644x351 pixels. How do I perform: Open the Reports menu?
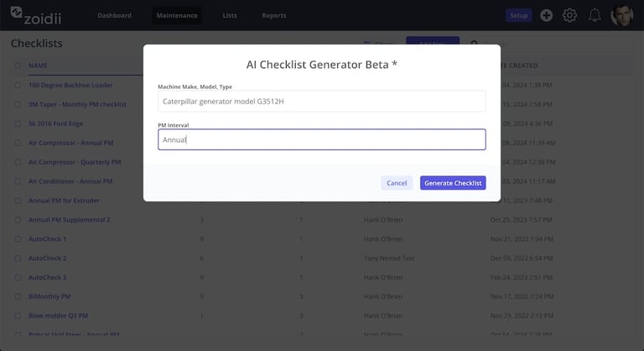(x=274, y=16)
